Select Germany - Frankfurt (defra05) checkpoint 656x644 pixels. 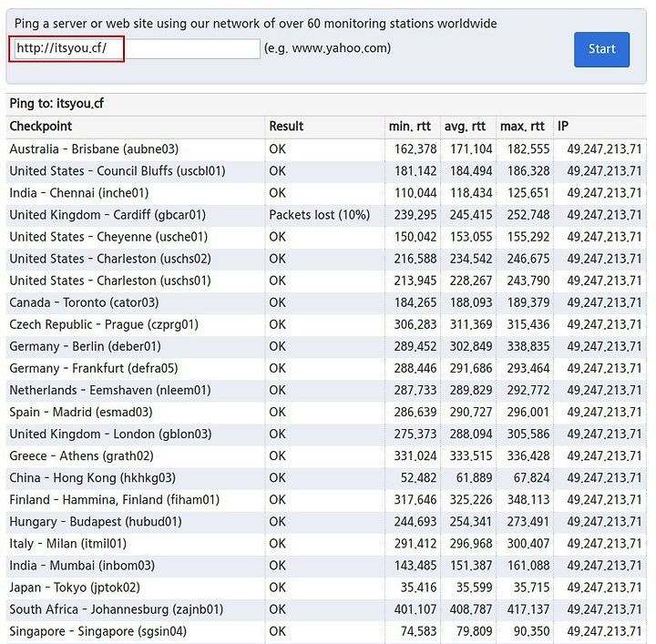94,368
